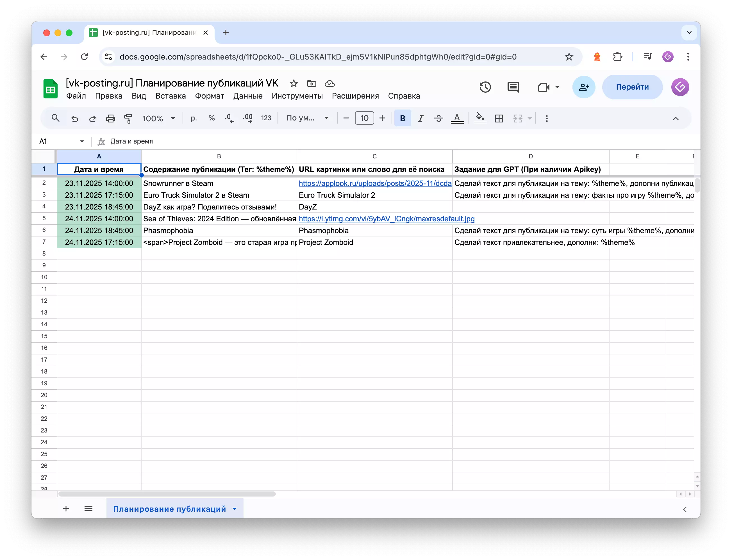Open the share with people button
The width and height of the screenshot is (732, 560).
point(584,87)
